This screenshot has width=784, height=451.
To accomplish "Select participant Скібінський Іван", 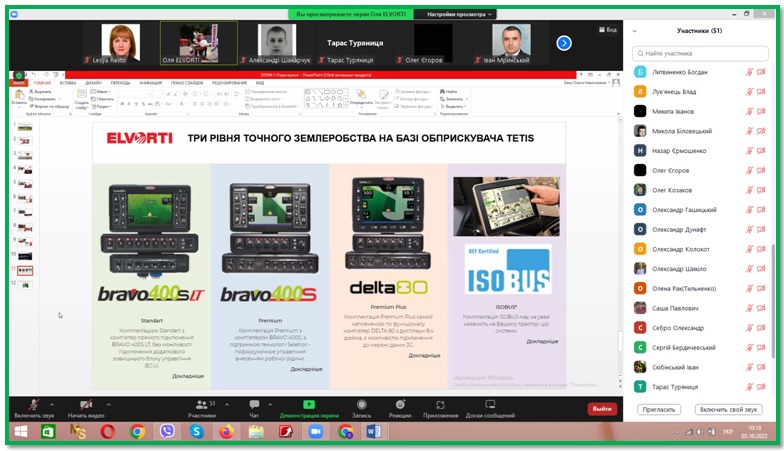I will click(x=700, y=367).
